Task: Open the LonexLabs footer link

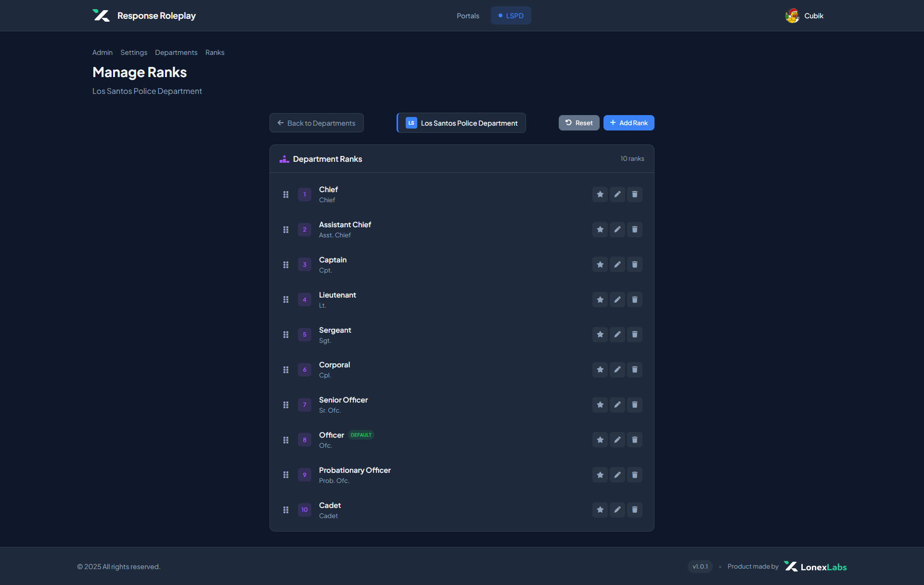Action: click(815, 567)
